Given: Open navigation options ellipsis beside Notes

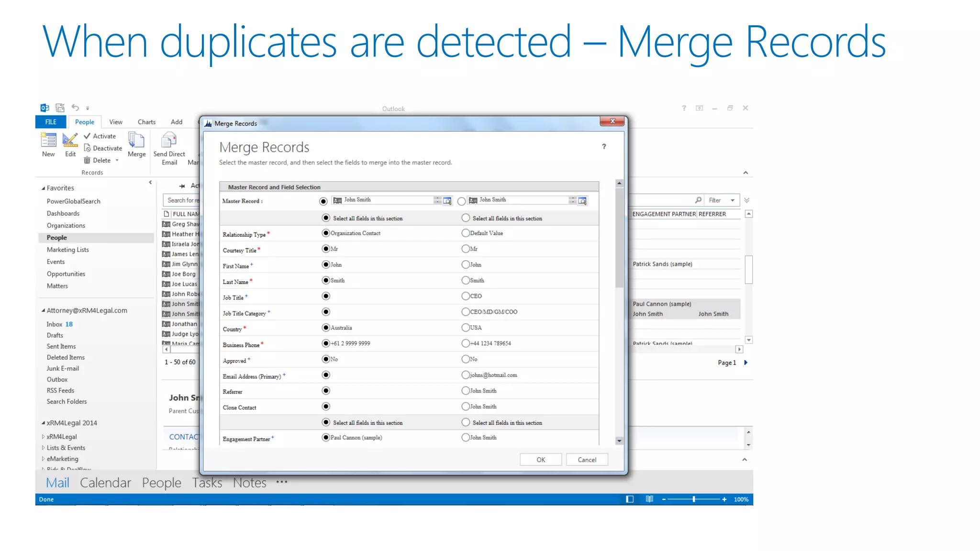Looking at the screenshot, I should click(282, 482).
